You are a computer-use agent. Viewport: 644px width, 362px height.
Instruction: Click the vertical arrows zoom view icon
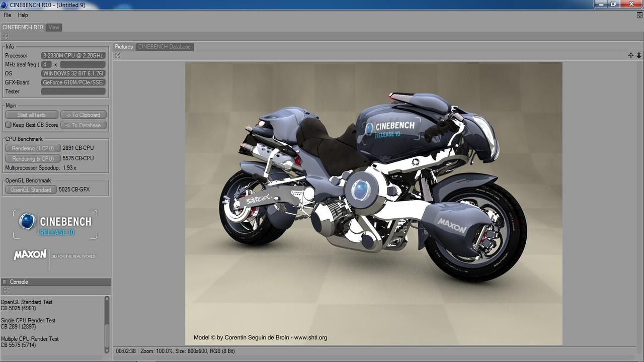click(x=639, y=55)
